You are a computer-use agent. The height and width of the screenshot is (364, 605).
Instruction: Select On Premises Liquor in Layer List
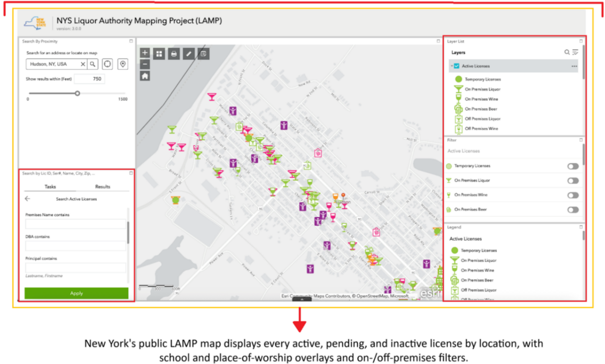pos(483,89)
